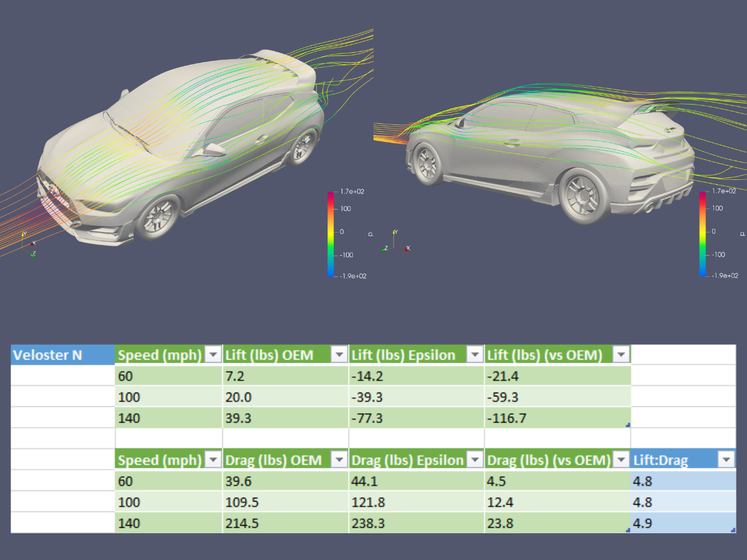Image resolution: width=747 pixels, height=560 pixels.
Task: Select the Veloster N title cell
Action: coord(62,355)
